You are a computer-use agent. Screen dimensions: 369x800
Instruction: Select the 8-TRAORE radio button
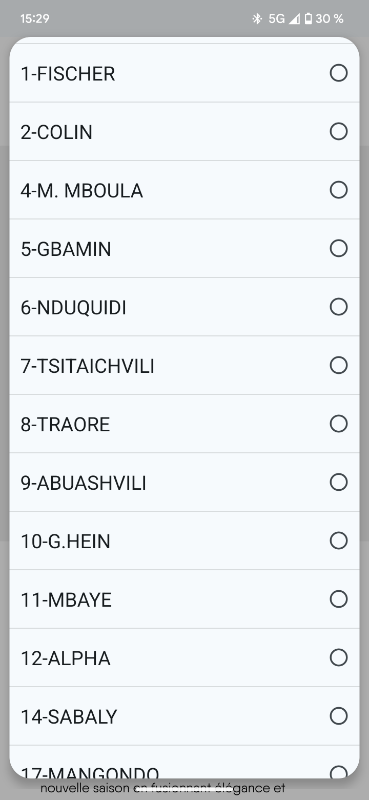[338, 423]
